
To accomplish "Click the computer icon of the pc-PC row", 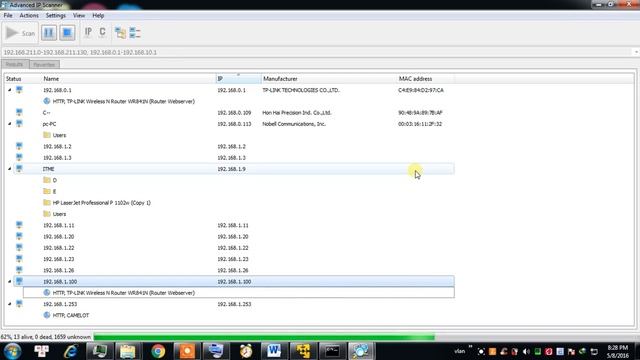I will [x=19, y=124].
